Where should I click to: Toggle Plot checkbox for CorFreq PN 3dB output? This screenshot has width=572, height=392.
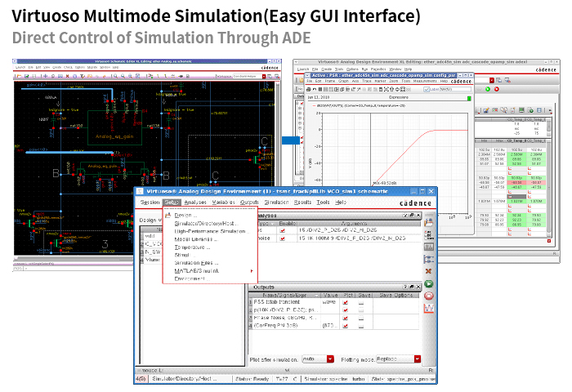click(346, 326)
